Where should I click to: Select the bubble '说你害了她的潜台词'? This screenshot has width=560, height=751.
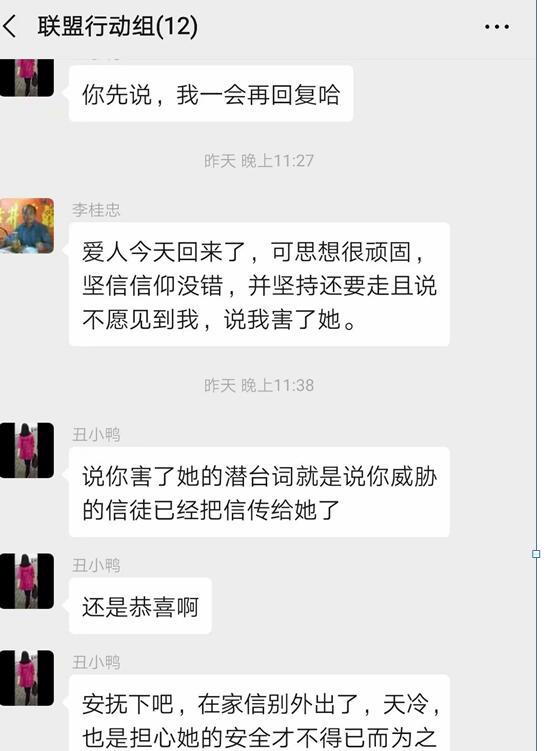pyautogui.click(x=259, y=492)
